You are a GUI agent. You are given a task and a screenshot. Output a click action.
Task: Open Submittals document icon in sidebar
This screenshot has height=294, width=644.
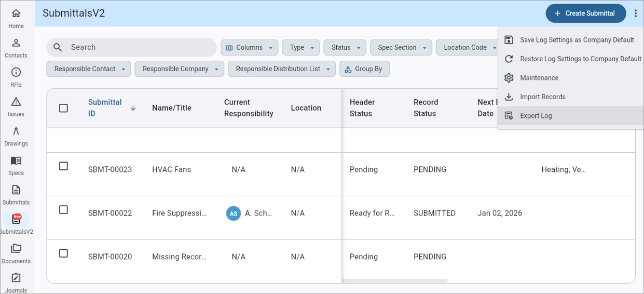pyautogui.click(x=16, y=190)
